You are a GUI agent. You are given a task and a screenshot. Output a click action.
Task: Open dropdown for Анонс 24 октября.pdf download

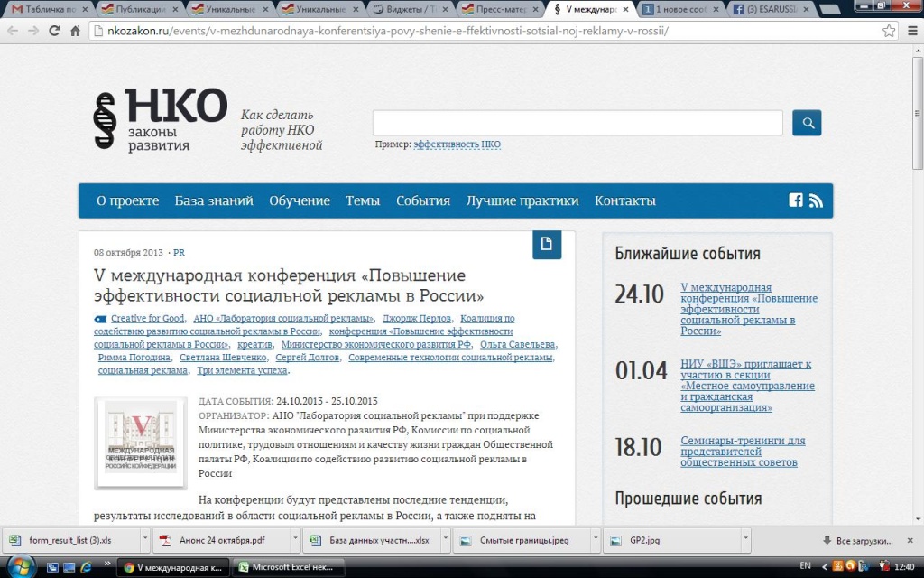tap(295, 540)
